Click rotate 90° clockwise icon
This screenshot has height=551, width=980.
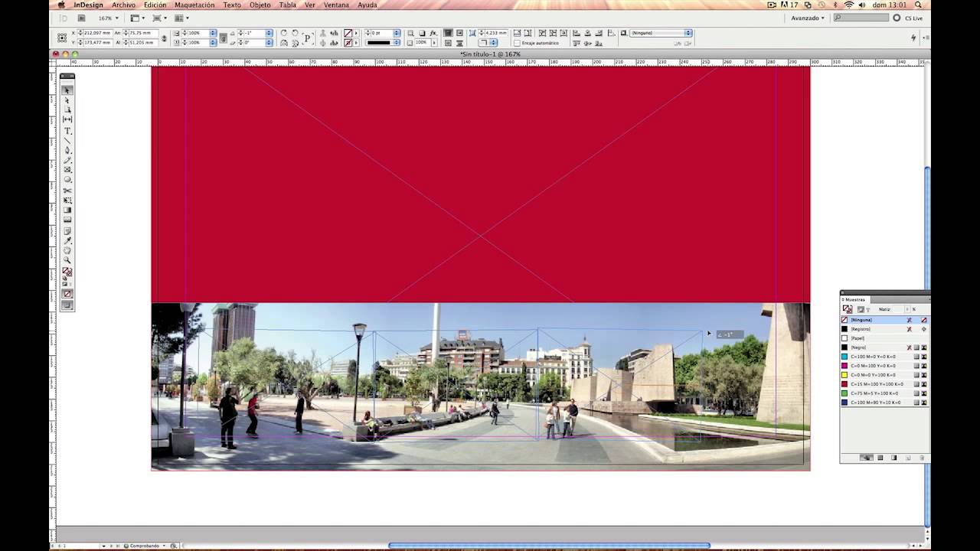click(x=284, y=33)
